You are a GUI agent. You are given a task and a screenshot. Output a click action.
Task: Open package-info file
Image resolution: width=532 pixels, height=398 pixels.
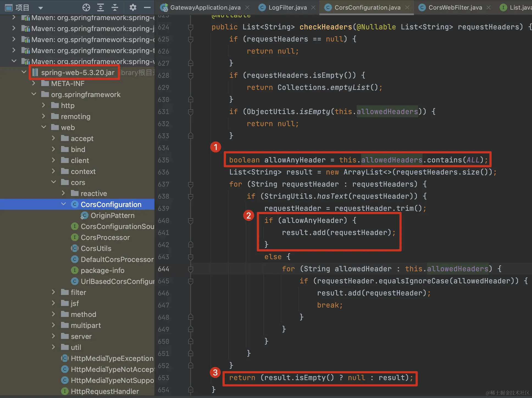coord(102,270)
